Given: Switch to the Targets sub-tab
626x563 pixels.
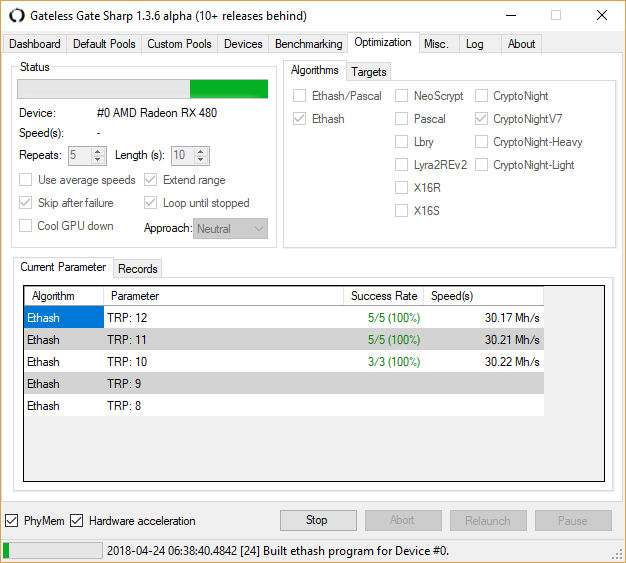Looking at the screenshot, I should pyautogui.click(x=368, y=72).
